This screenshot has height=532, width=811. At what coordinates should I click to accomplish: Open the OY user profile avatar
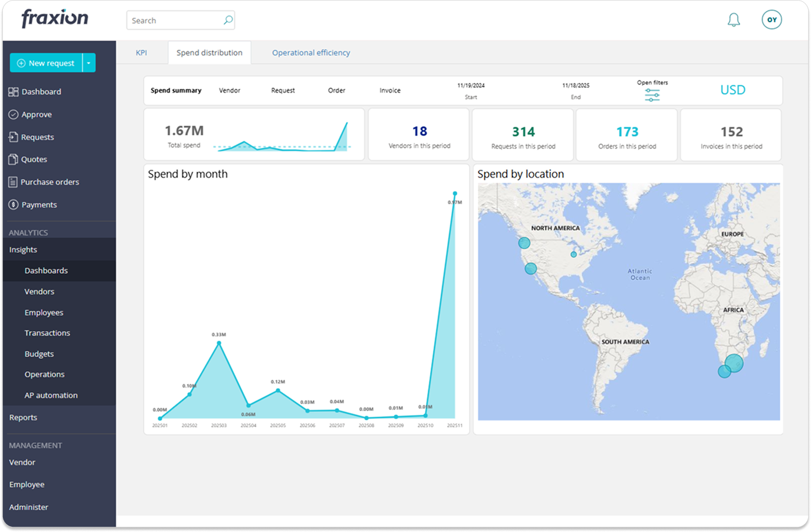point(771,20)
